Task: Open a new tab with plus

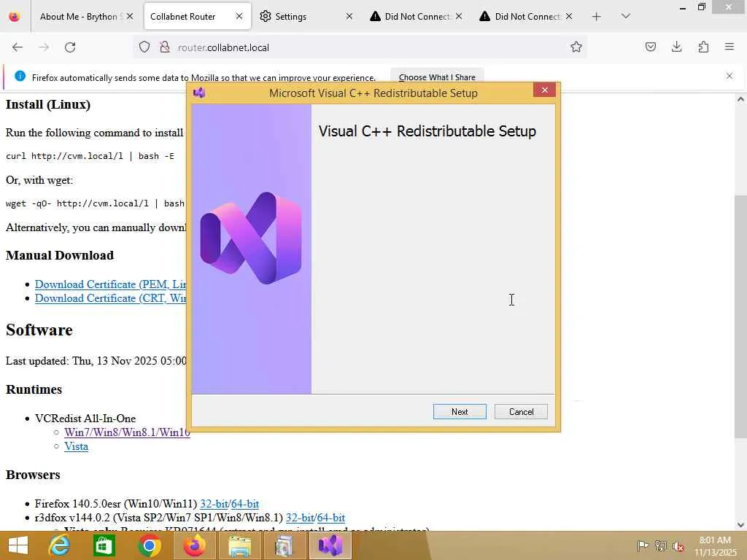Action: click(x=596, y=17)
